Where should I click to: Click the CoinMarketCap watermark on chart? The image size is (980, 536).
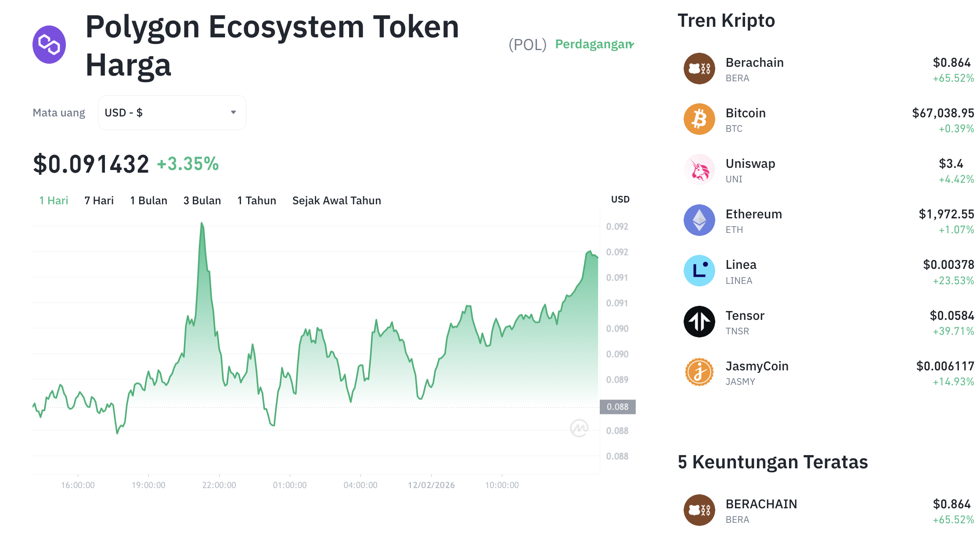click(x=579, y=428)
